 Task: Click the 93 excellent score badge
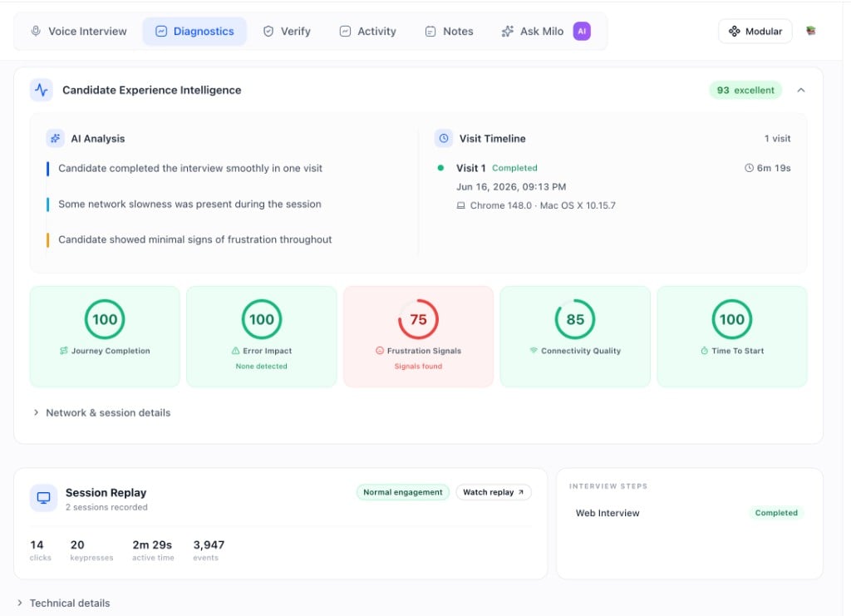745,90
